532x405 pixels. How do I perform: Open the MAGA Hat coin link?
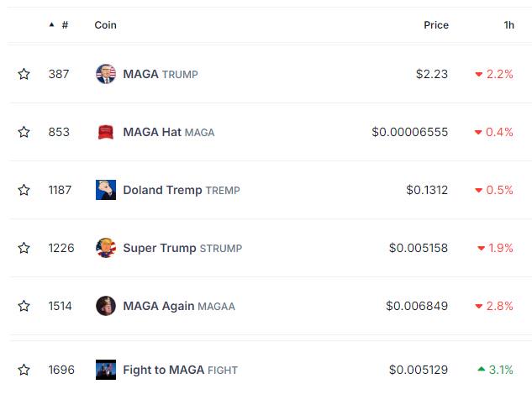tap(152, 132)
